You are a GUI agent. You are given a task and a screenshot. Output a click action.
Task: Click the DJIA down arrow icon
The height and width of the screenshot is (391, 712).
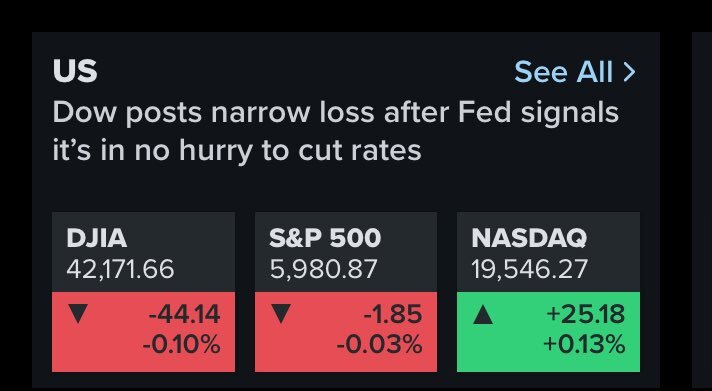(x=78, y=314)
